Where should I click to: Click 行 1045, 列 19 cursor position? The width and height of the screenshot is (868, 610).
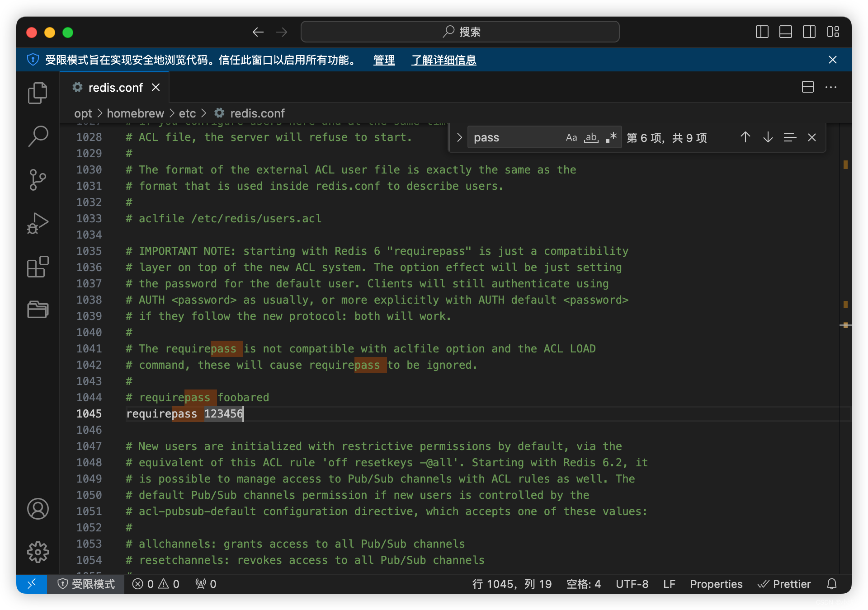click(x=512, y=584)
